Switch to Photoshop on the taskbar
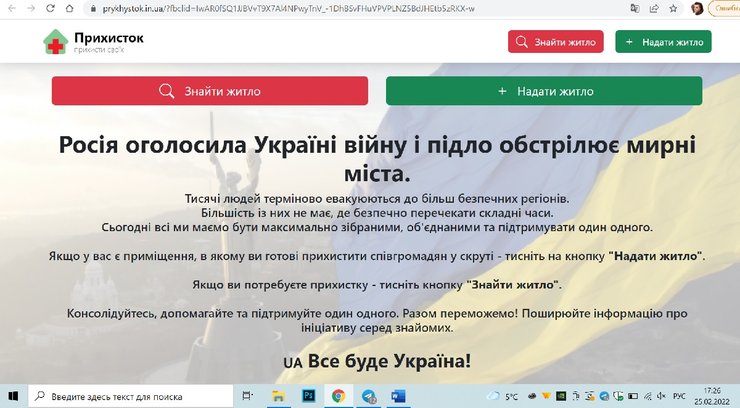Image resolution: width=740 pixels, height=408 pixels. click(x=309, y=396)
